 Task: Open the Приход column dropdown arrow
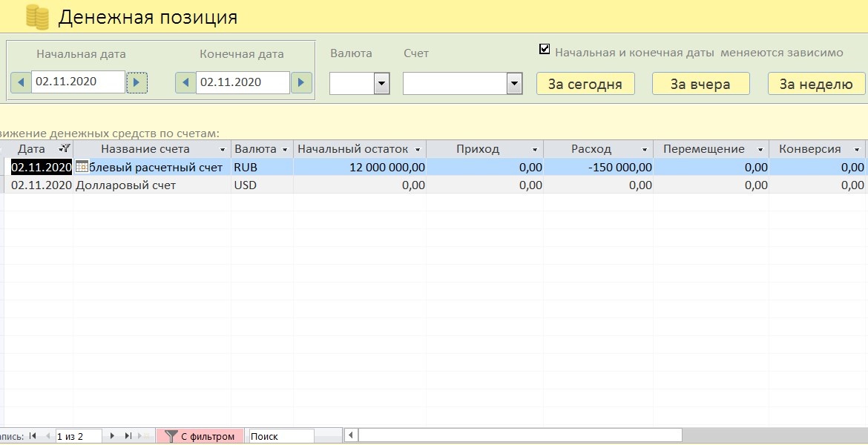tap(535, 149)
